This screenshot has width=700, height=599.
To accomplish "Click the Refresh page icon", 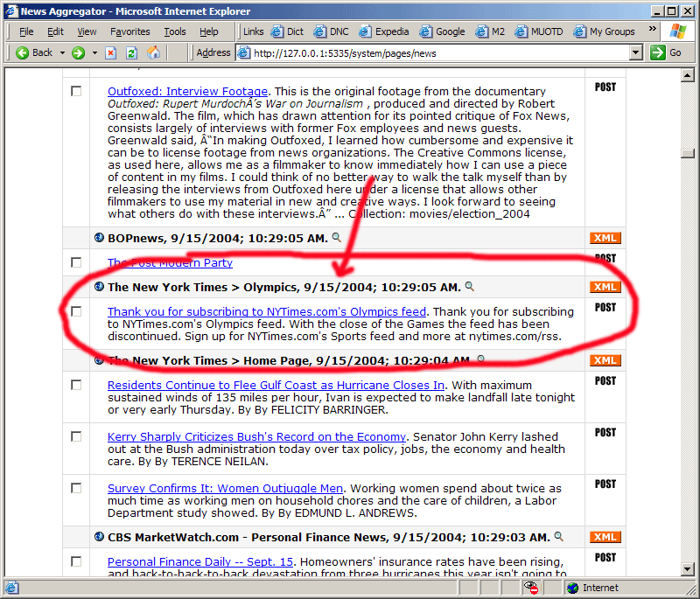I will click(x=131, y=52).
